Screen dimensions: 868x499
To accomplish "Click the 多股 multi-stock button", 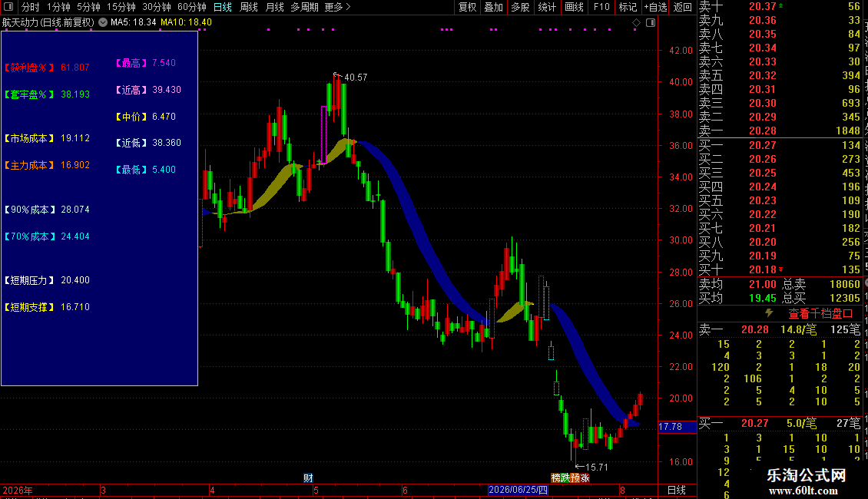I will click(x=520, y=7).
